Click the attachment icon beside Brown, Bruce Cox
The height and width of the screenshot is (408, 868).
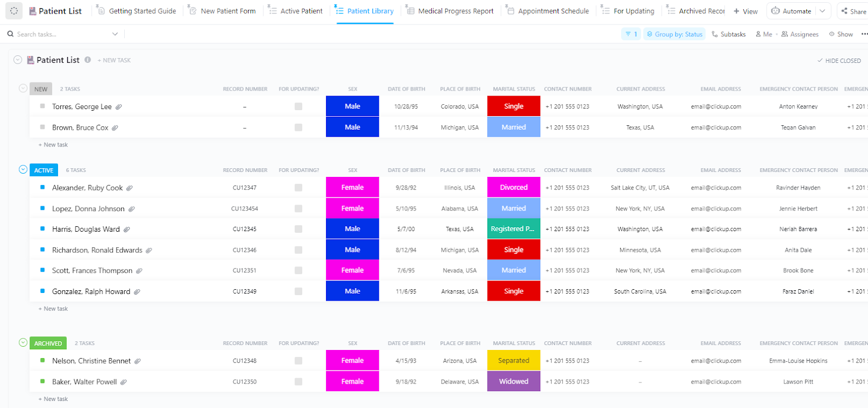[115, 128]
